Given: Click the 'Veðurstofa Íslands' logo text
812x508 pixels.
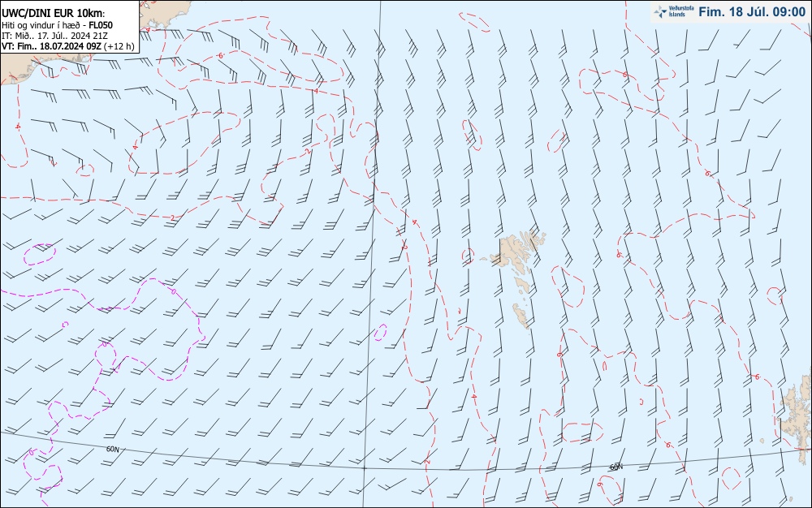Looking at the screenshot, I should (x=681, y=12).
